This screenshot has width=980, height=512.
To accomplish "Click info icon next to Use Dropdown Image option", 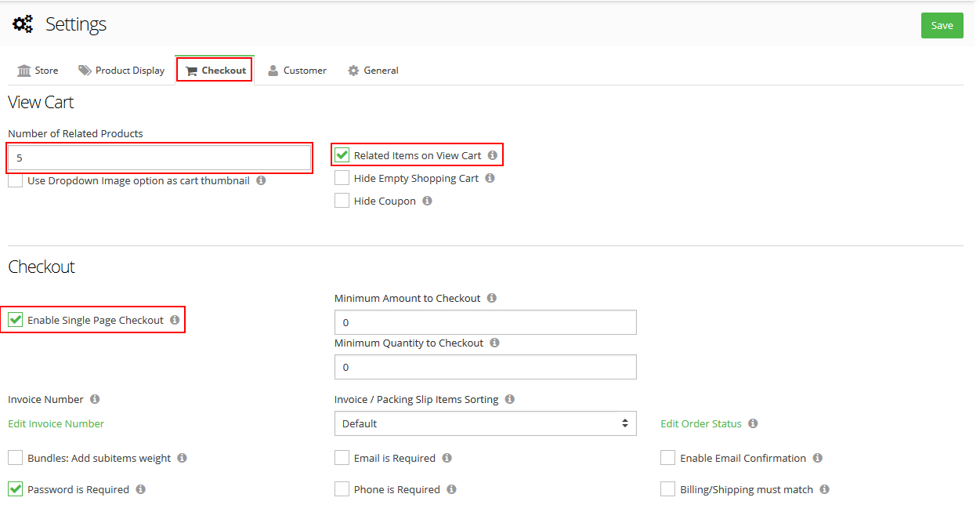I will (261, 180).
